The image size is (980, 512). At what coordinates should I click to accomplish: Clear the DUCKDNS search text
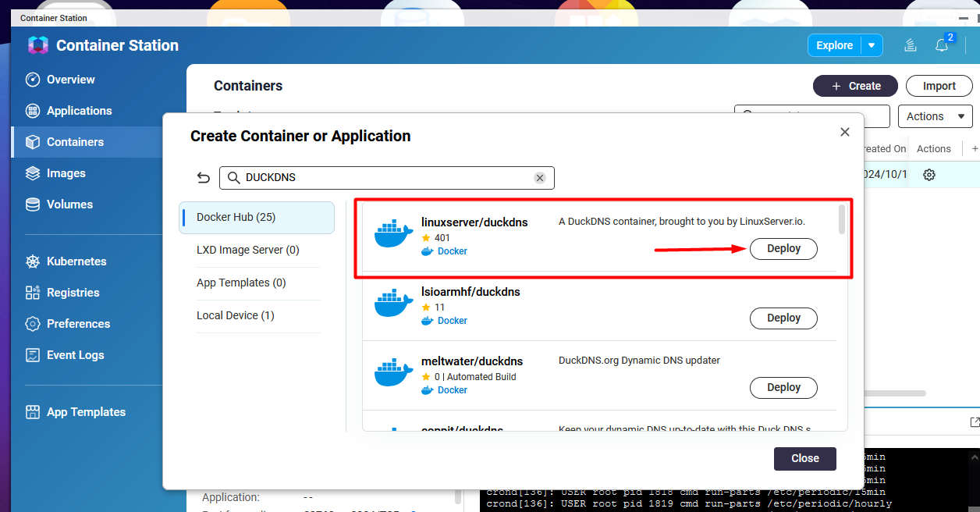click(x=539, y=178)
